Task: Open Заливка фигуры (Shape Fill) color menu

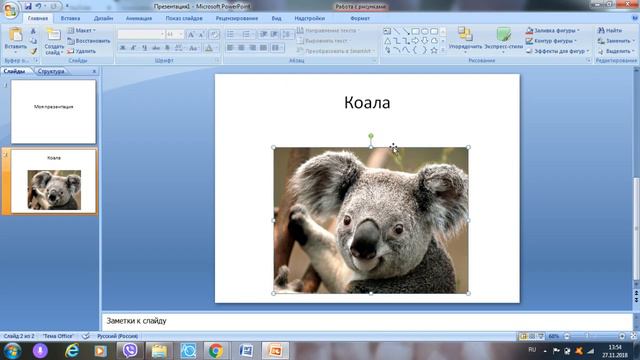Action: [x=553, y=30]
